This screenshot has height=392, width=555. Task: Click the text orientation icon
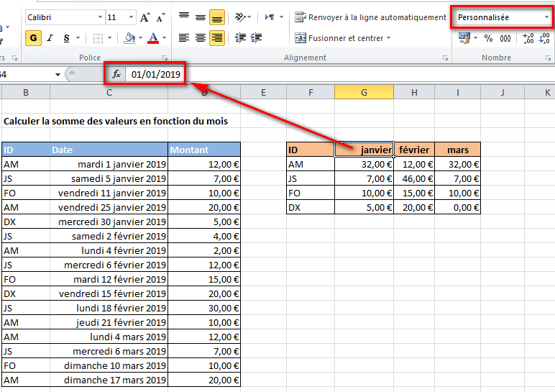pyautogui.click(x=240, y=17)
